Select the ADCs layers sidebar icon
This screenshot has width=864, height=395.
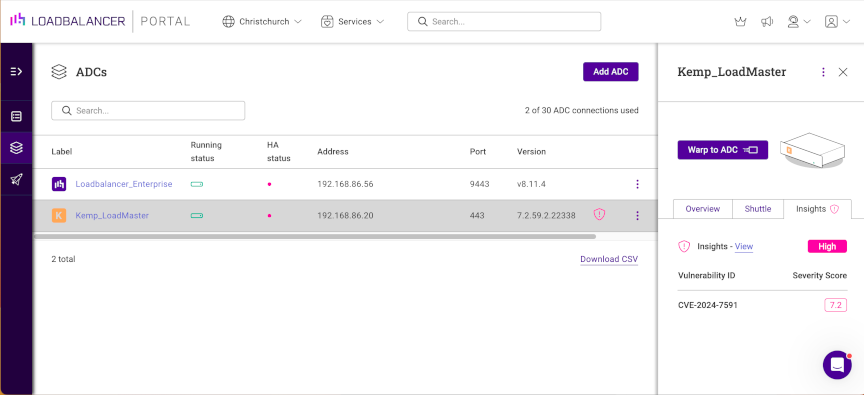pyautogui.click(x=17, y=148)
